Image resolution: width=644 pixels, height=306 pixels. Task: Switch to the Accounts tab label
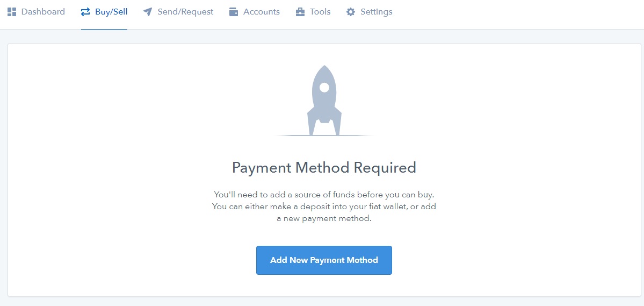(x=262, y=12)
